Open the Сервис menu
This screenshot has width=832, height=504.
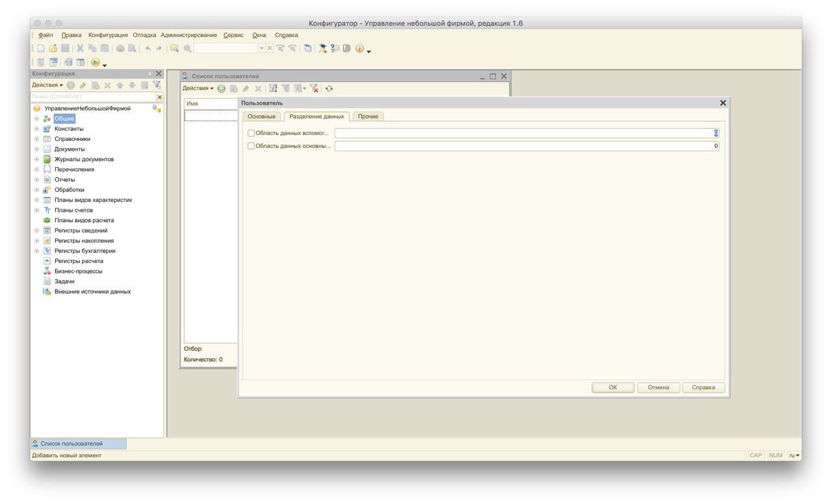(233, 35)
